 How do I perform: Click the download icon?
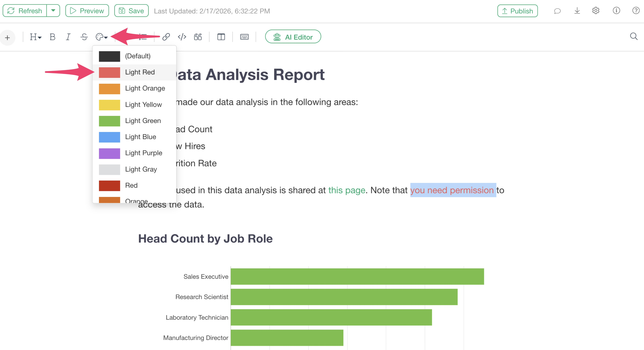(577, 11)
